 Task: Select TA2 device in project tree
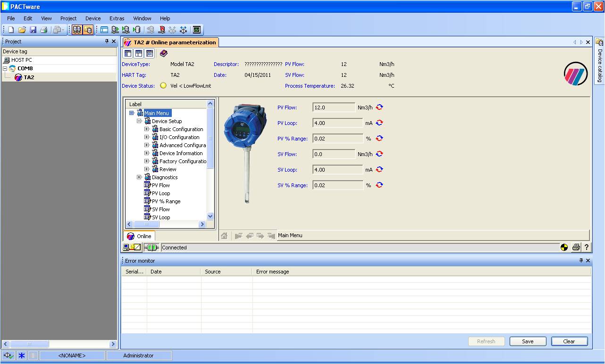(x=29, y=77)
